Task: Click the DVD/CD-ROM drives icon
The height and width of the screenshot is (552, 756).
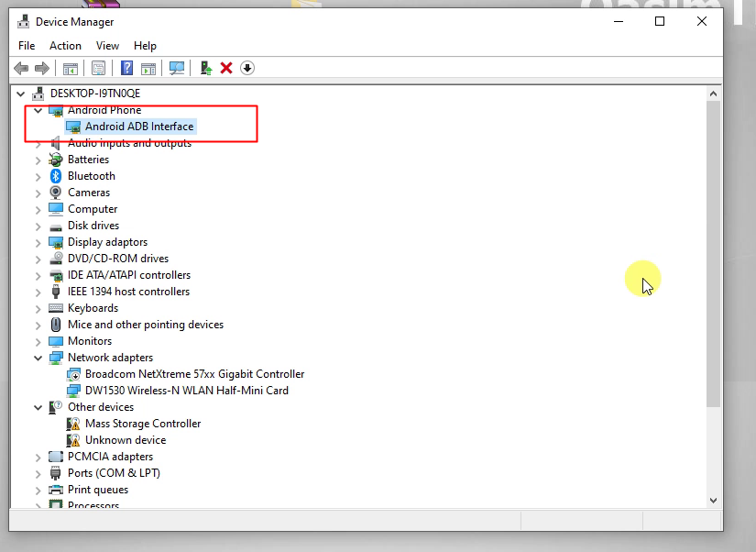Action: coord(56,259)
